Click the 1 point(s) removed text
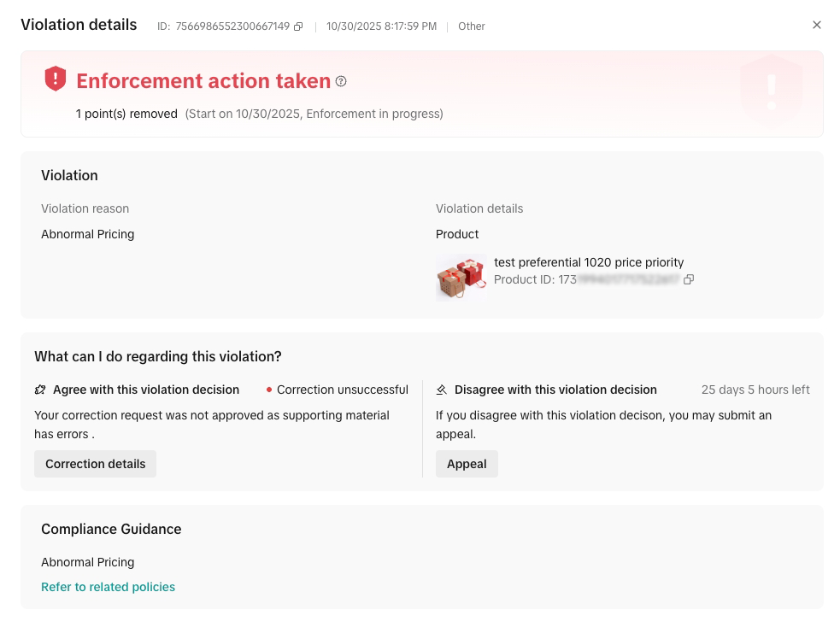This screenshot has height=633, width=840. 126,114
